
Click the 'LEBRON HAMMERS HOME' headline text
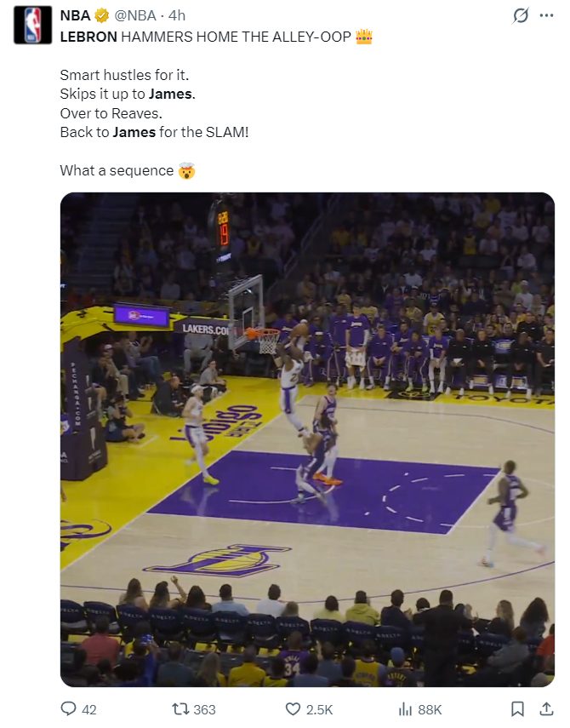pyautogui.click(x=204, y=37)
